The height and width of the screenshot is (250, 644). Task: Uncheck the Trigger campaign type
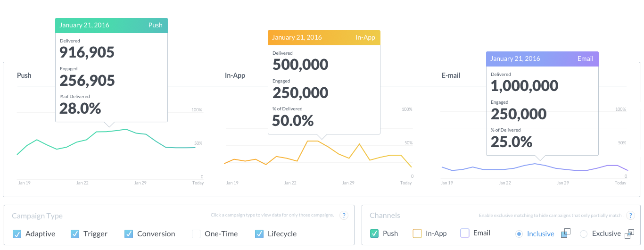75,233
